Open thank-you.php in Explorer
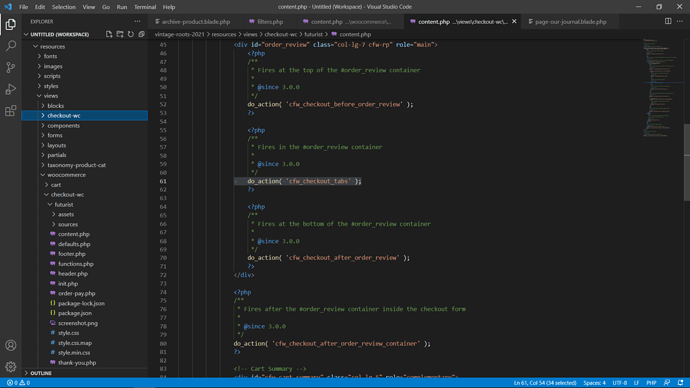 [77, 363]
